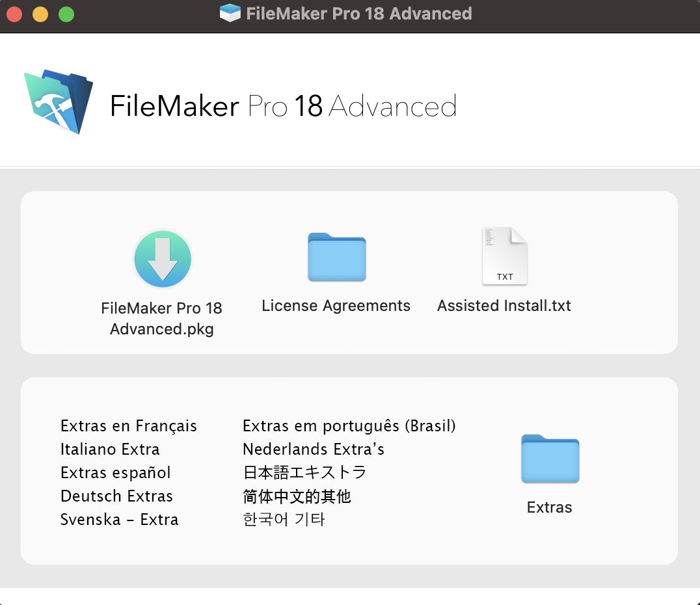
Task: Open the License Agreements folder icon
Action: tap(336, 257)
